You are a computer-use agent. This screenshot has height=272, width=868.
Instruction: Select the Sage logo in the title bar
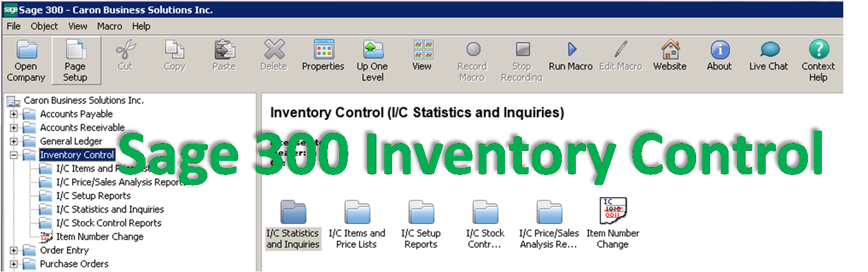[11, 10]
